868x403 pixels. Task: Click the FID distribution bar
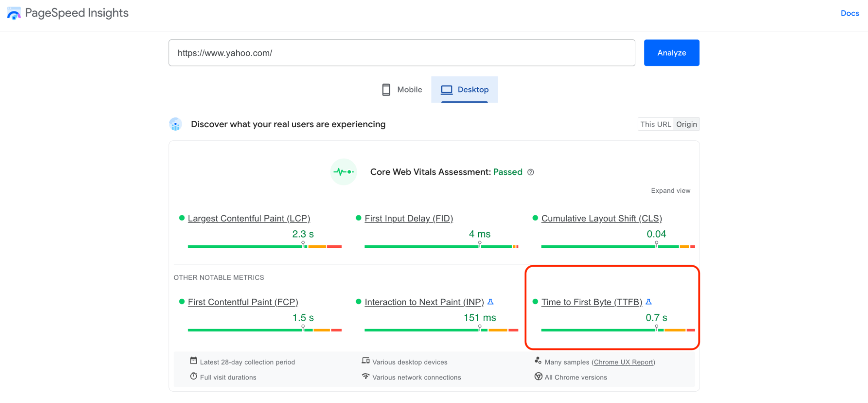(x=442, y=247)
